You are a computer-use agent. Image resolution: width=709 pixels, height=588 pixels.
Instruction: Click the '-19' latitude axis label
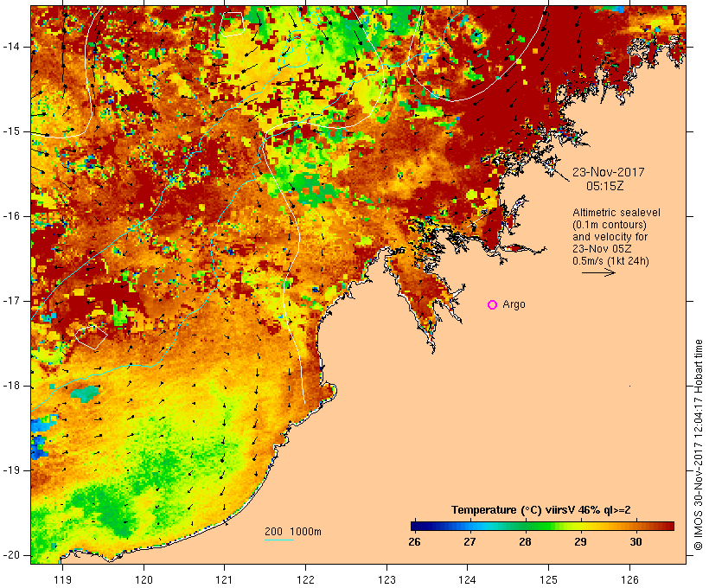tap(11, 470)
